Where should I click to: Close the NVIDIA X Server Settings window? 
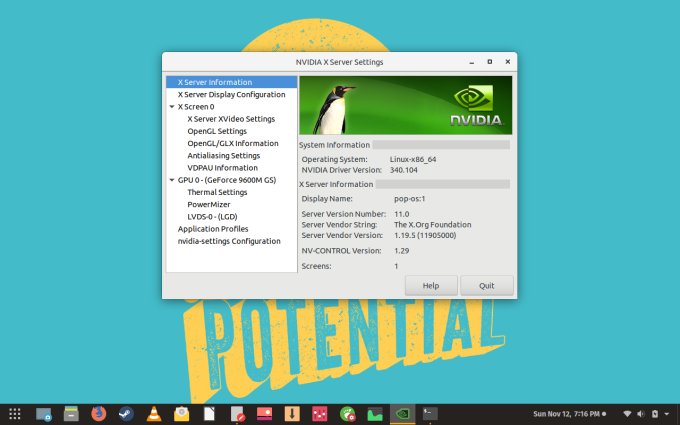(507, 62)
